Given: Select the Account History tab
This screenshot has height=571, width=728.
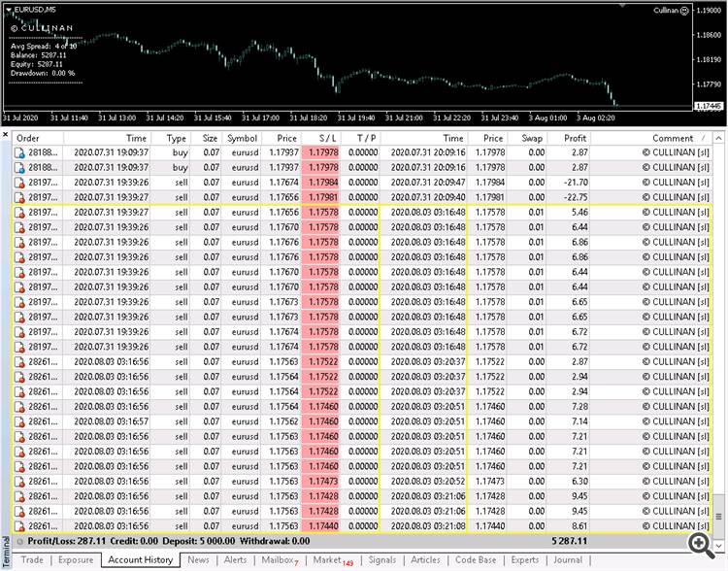Looking at the screenshot, I should pos(140,560).
